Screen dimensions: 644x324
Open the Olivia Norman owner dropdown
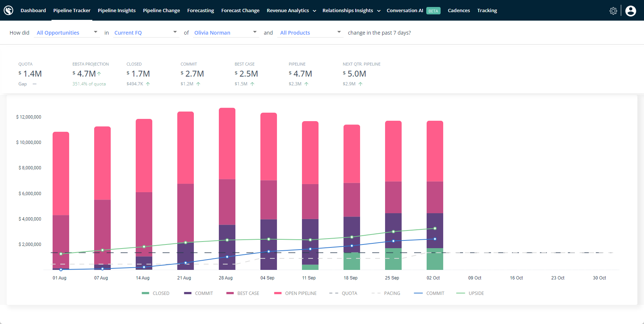pos(226,33)
